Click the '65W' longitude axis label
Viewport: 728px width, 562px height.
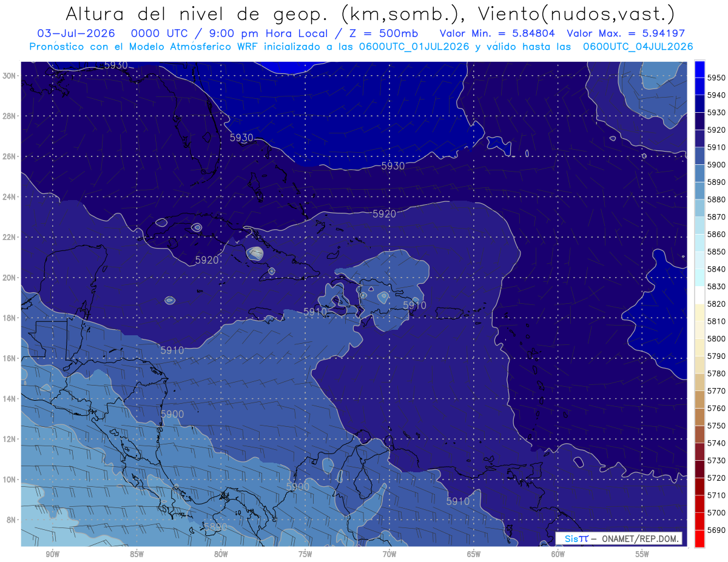click(474, 554)
